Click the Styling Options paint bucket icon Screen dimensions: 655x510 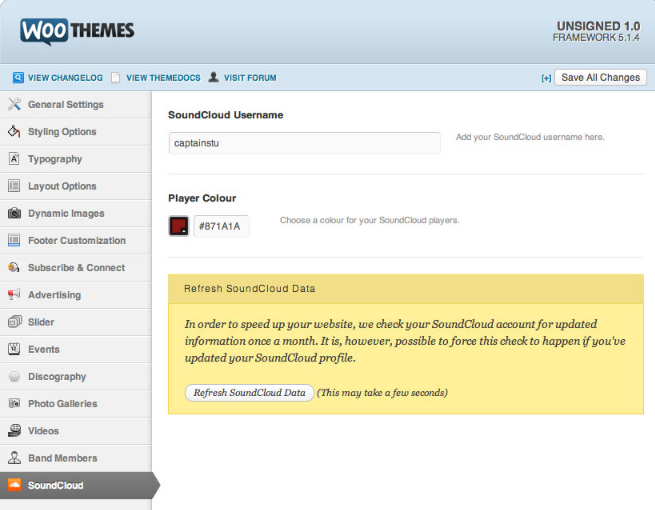click(14, 131)
